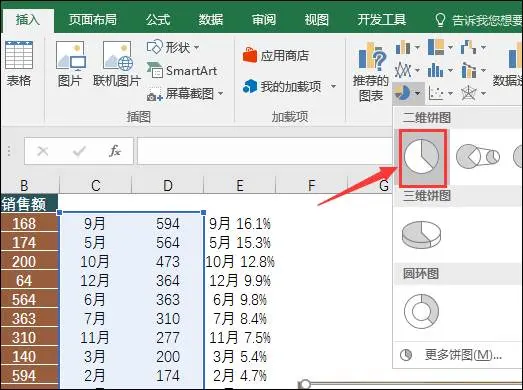523x390 pixels.
Task: Select cell containing 3月 in column C
Action: coord(95,357)
